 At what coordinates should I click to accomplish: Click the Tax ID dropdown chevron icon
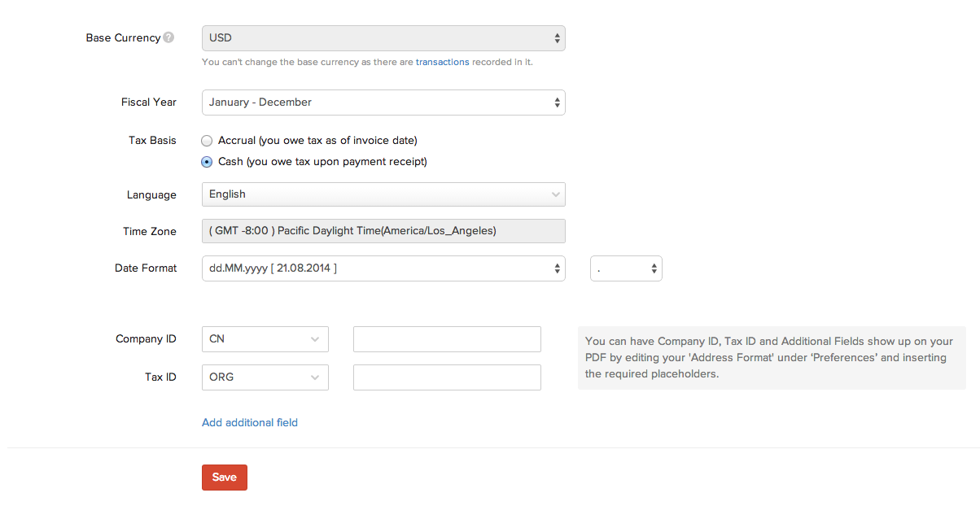(315, 377)
